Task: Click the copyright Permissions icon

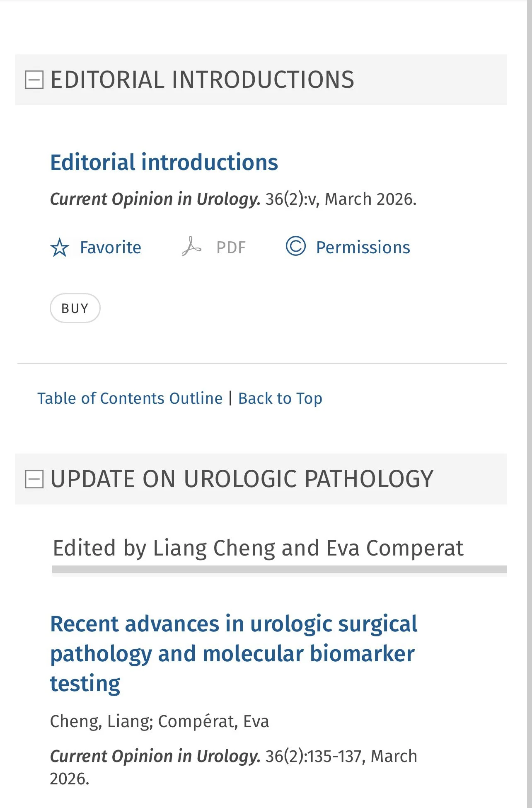Action: click(x=295, y=246)
